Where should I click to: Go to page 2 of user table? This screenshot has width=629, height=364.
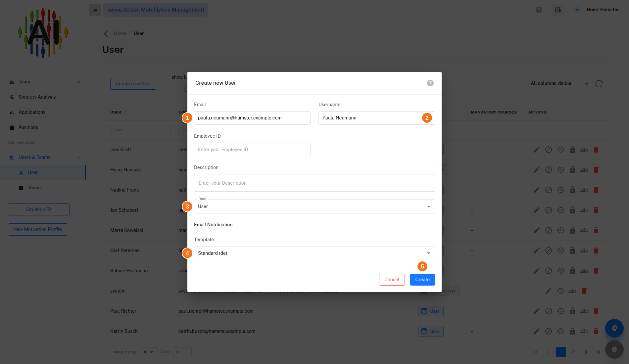pos(573,352)
